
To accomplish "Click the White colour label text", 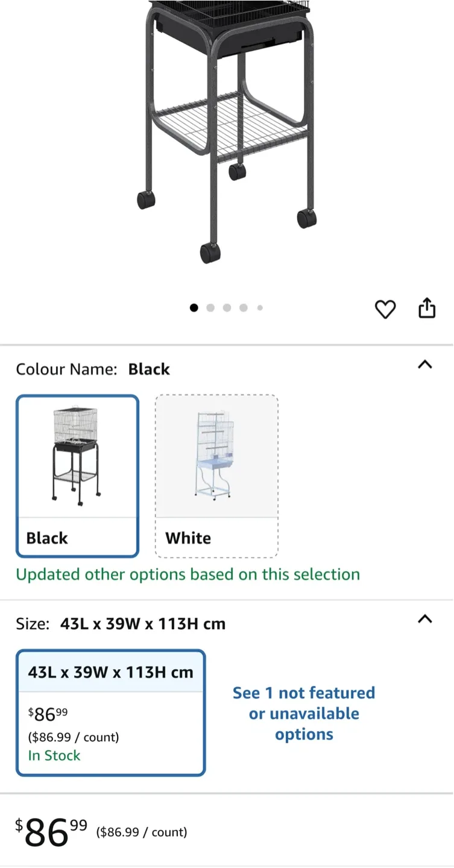I will click(188, 538).
